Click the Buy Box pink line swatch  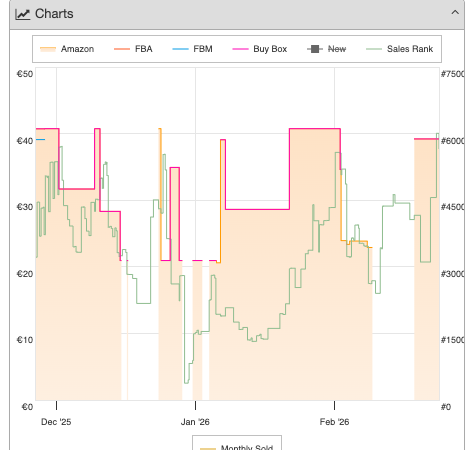pyautogui.click(x=240, y=49)
